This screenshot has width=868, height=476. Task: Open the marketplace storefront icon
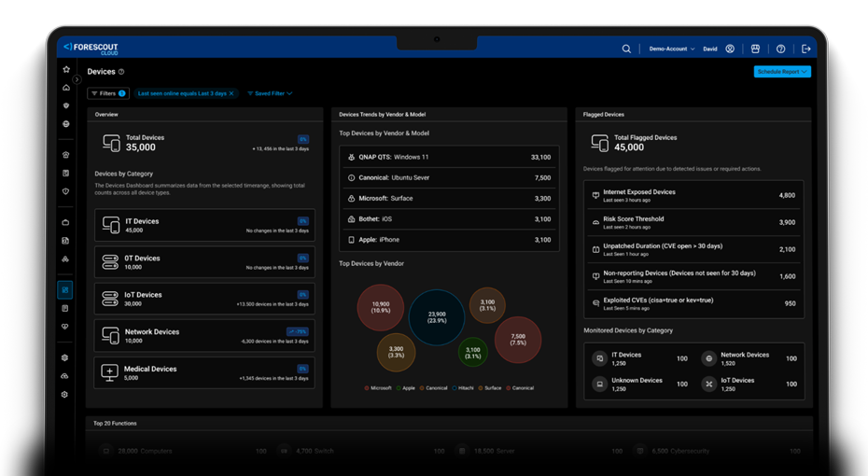coord(755,49)
